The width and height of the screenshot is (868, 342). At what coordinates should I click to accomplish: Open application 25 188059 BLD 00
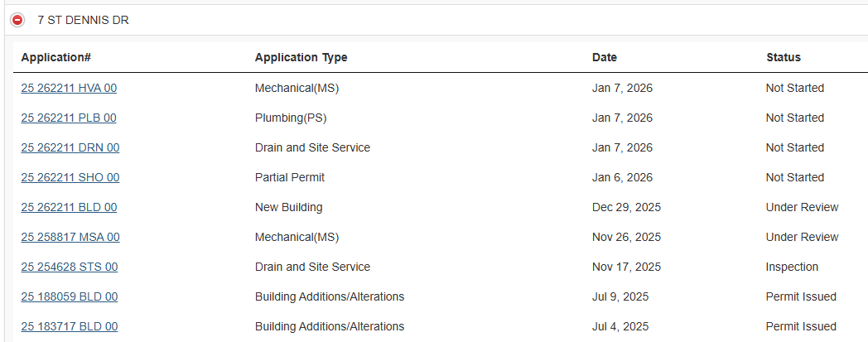pyautogui.click(x=70, y=296)
